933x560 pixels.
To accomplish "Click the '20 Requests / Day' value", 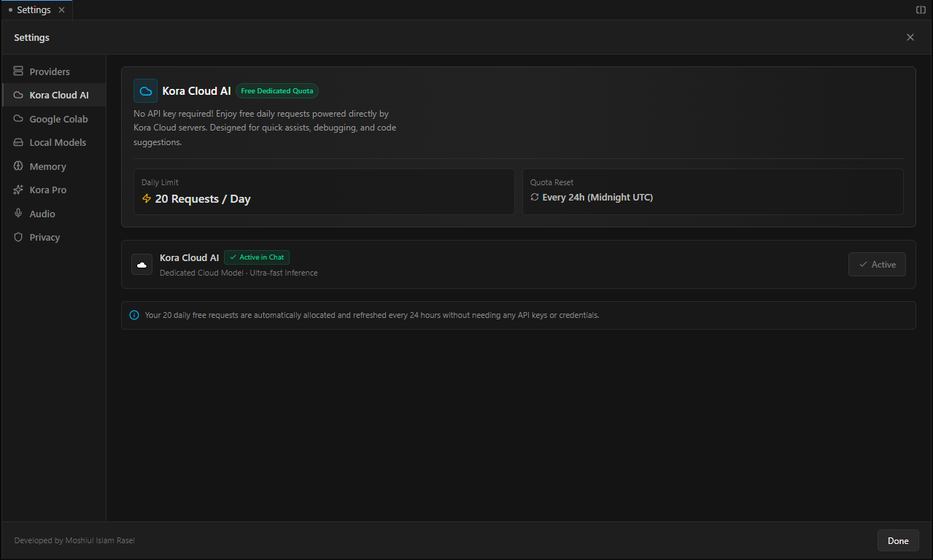I will pyautogui.click(x=203, y=199).
